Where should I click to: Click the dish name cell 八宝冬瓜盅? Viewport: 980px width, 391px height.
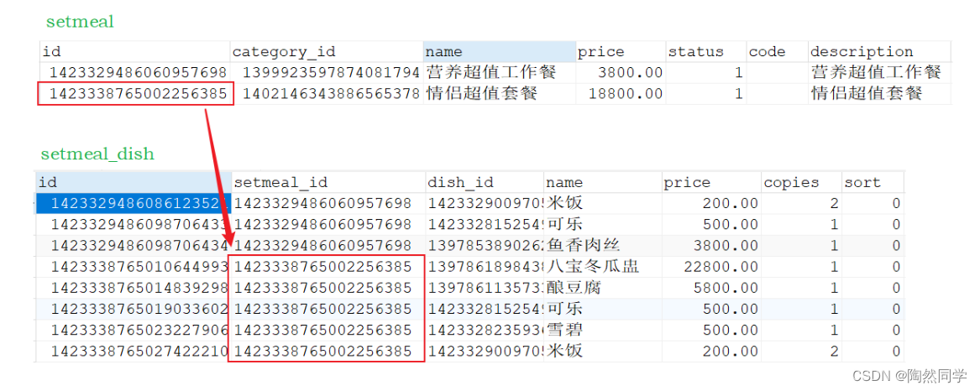603,267
